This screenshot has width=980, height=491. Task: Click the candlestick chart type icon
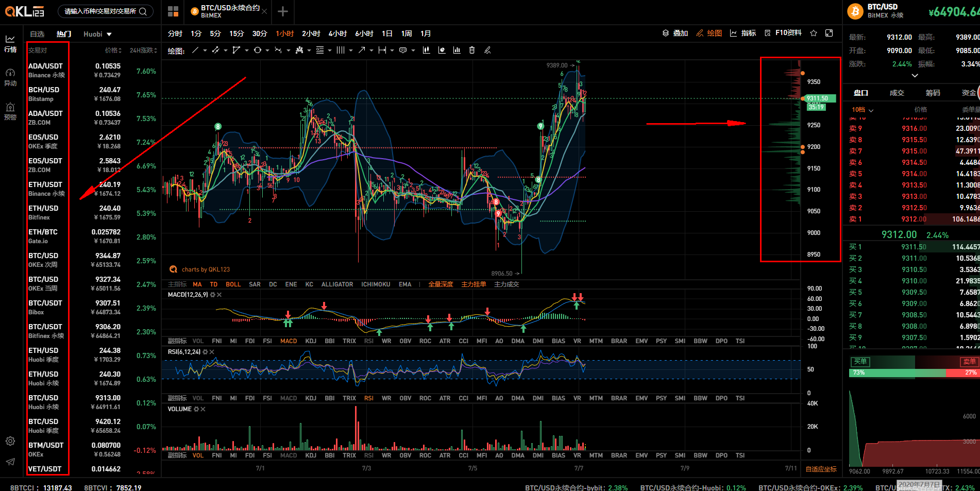point(426,50)
